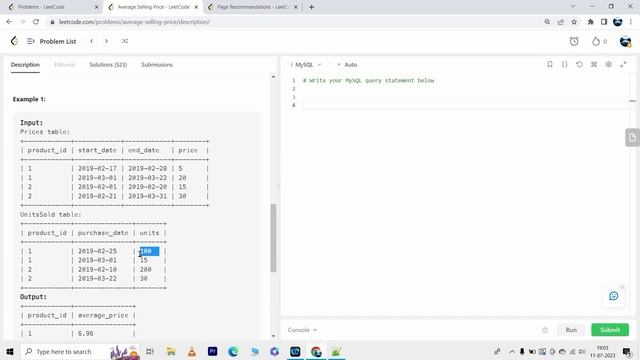Open the LeetCode profile avatar
The image size is (640, 360).
pos(625,41)
